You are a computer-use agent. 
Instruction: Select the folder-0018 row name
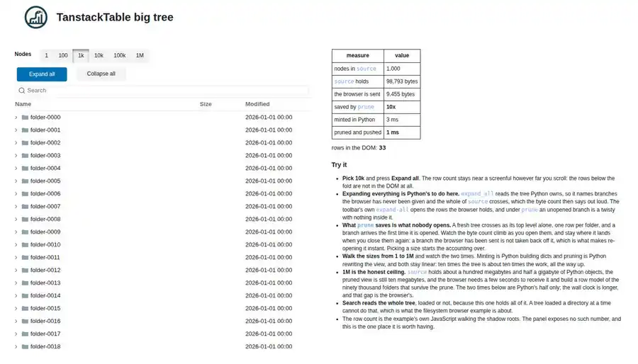45,346
